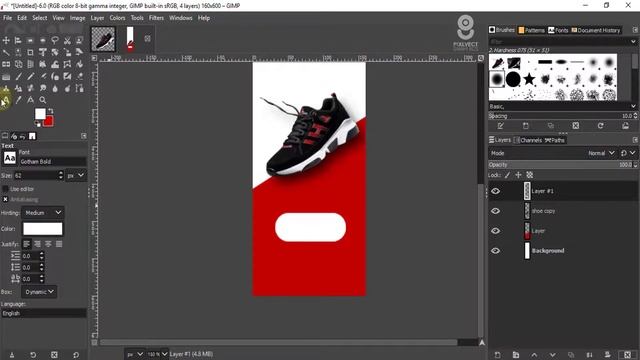Select the Move tool in toolbox
Viewport: 640px width, 360px height.
[6, 40]
